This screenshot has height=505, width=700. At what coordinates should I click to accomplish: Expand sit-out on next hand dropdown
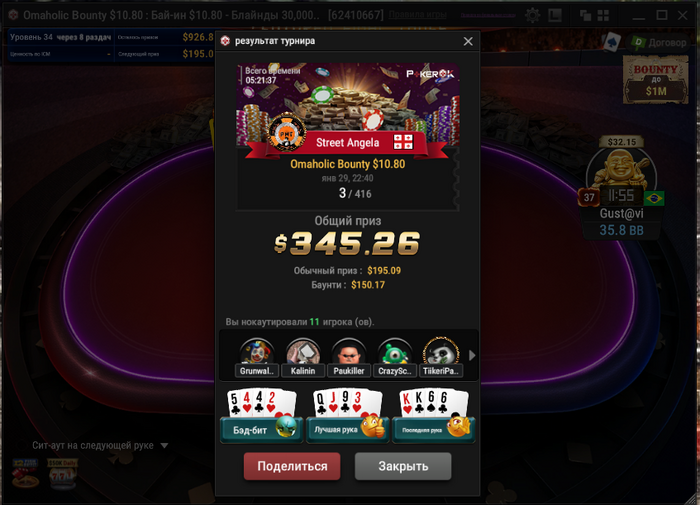pos(164,446)
